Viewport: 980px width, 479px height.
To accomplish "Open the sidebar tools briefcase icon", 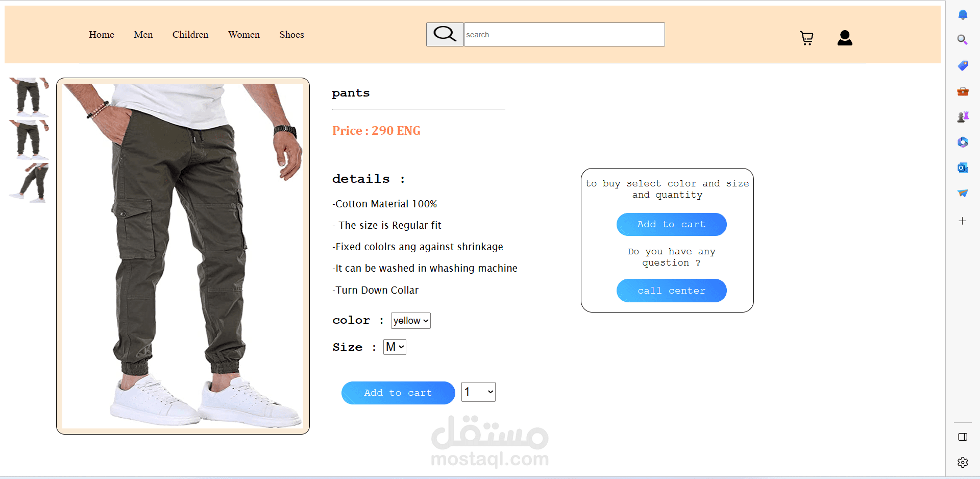I will 963,91.
